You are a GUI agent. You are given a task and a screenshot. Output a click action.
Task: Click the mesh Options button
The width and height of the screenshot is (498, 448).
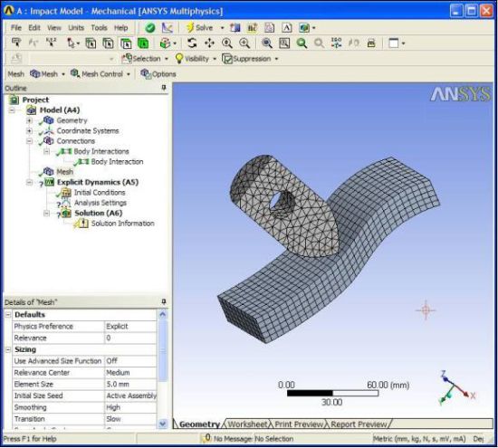pos(158,74)
